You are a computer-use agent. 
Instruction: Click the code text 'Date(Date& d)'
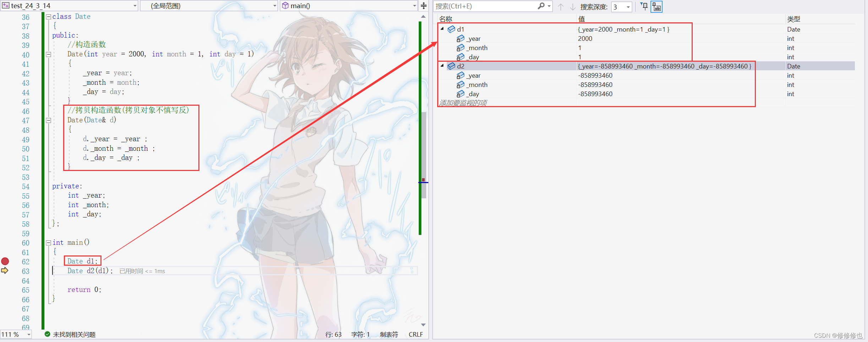[92, 120]
